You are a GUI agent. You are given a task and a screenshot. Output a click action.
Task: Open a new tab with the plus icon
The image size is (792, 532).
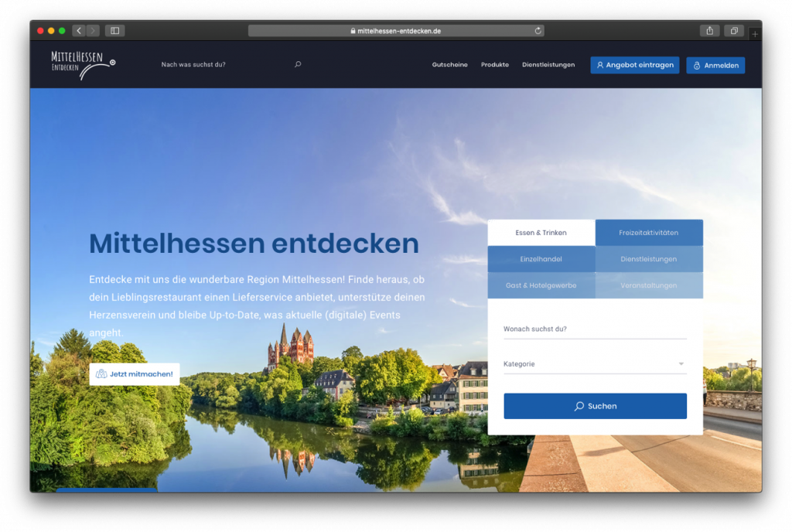(x=755, y=34)
